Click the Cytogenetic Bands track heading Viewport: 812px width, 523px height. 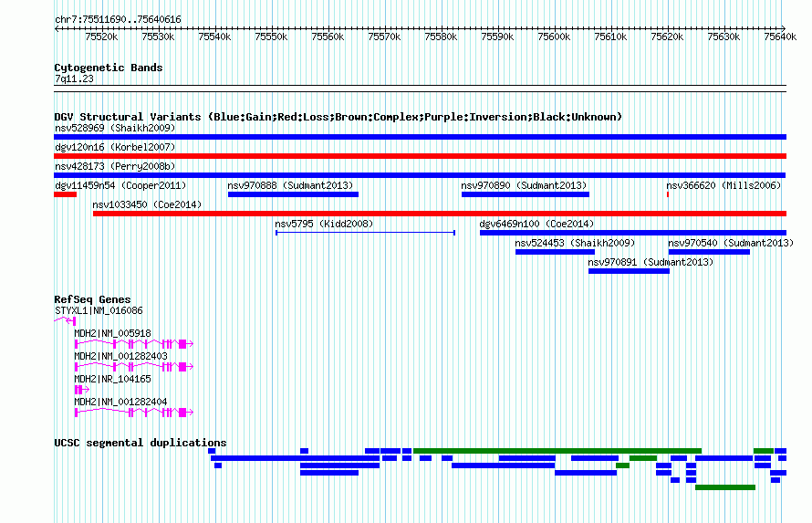click(x=109, y=68)
